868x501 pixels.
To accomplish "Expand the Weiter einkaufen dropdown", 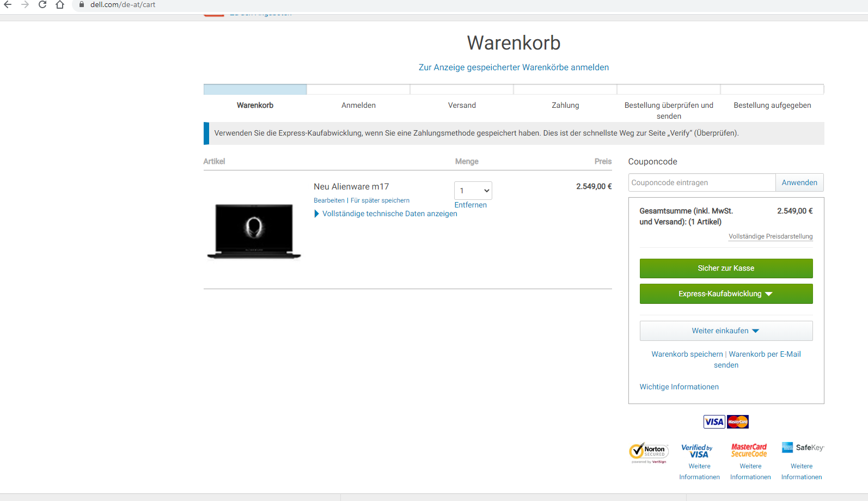I will tap(726, 331).
